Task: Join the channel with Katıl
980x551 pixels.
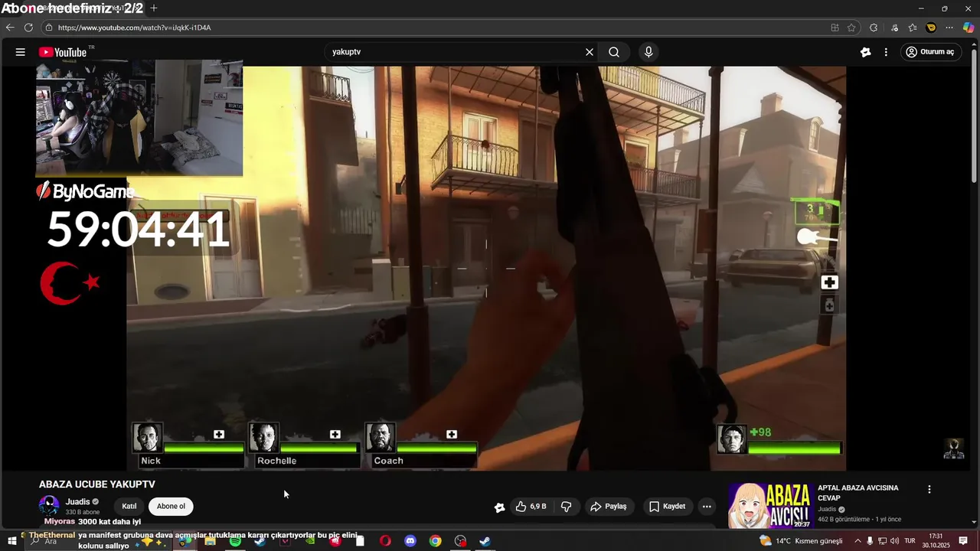Action: 129,506
